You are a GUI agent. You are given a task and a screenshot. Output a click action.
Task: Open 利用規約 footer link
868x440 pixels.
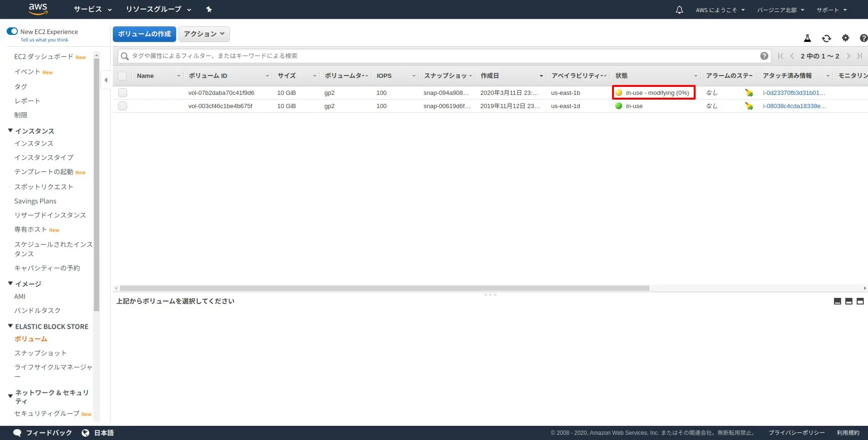point(848,433)
